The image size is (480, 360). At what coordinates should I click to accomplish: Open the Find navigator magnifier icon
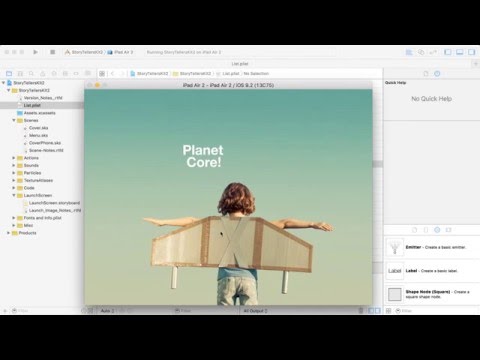pos(31,73)
